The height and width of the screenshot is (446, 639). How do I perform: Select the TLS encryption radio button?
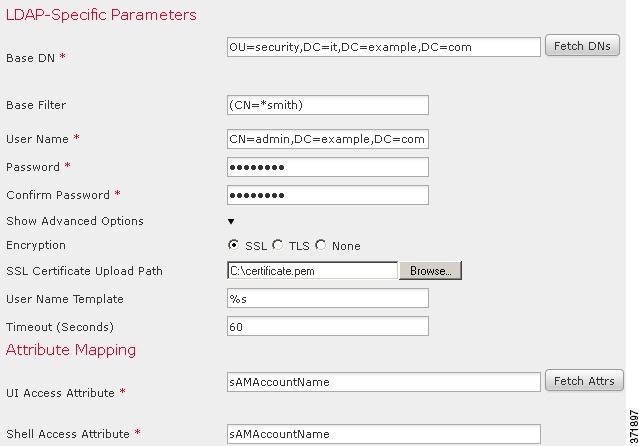pos(278,245)
